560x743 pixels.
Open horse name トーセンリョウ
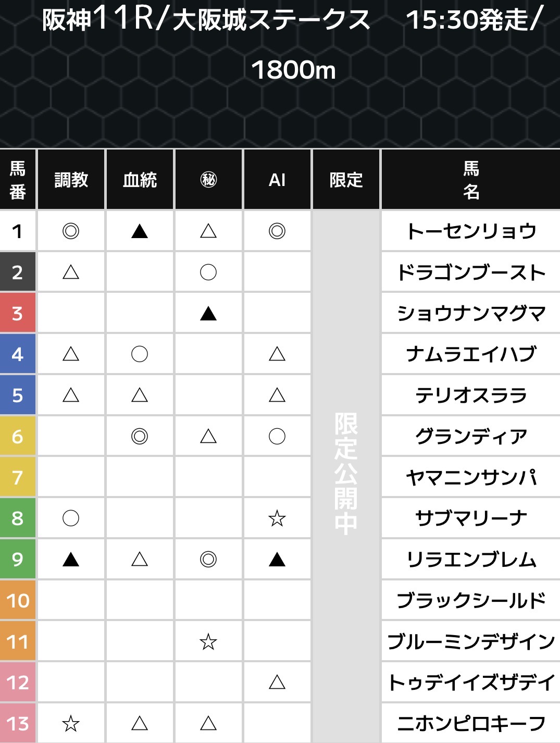tap(471, 231)
